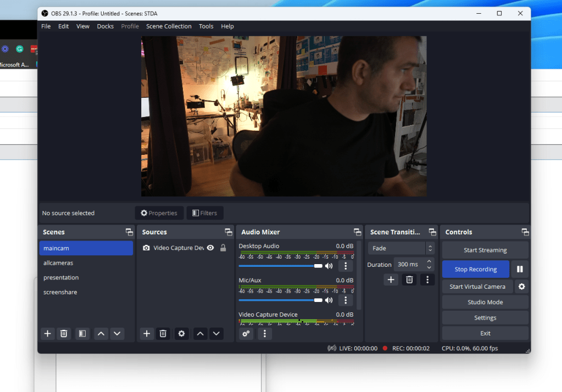Image resolution: width=562 pixels, height=392 pixels.
Task: Add a new scene with plus icon
Action: point(47,334)
